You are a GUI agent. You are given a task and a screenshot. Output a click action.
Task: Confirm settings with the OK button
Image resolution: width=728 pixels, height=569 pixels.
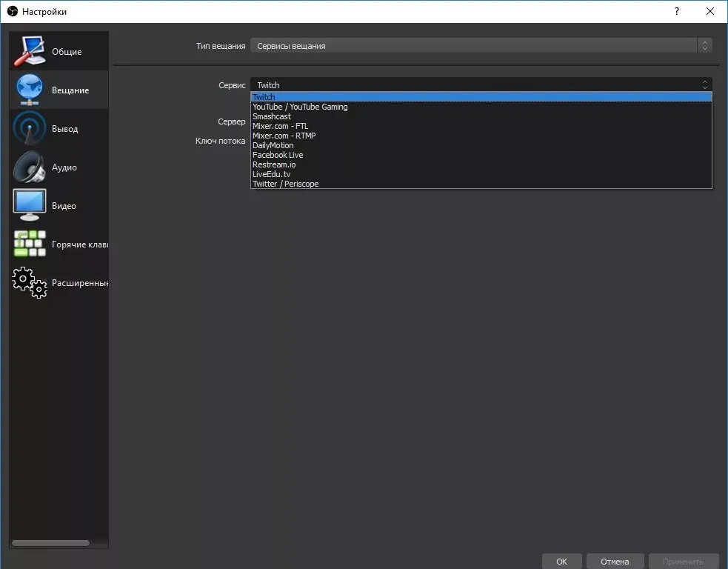pyautogui.click(x=562, y=561)
